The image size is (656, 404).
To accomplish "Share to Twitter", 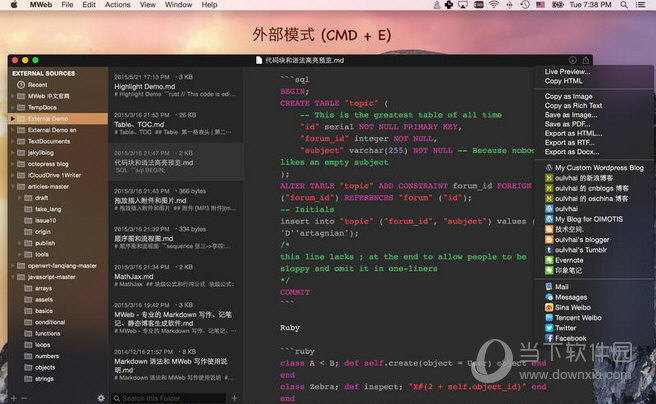I will coord(561,328).
